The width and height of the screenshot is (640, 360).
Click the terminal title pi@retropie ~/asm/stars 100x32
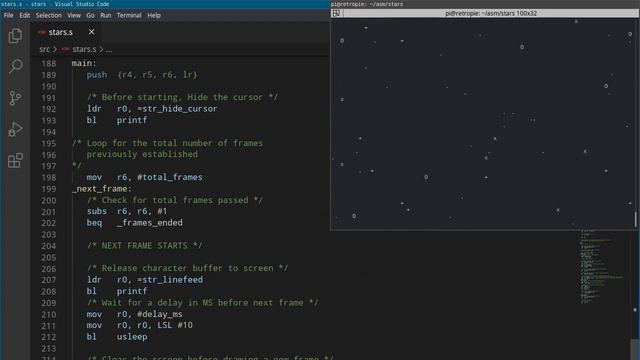[491, 13]
